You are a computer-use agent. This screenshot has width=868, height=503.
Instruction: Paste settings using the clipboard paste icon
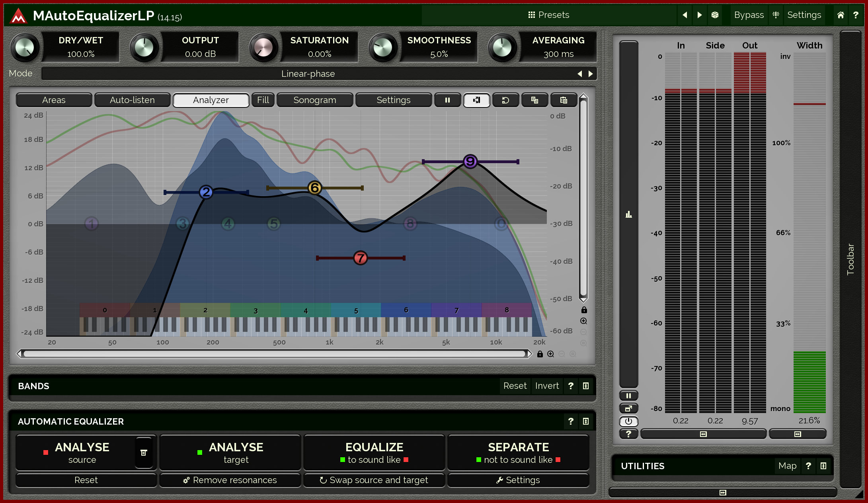(x=564, y=100)
